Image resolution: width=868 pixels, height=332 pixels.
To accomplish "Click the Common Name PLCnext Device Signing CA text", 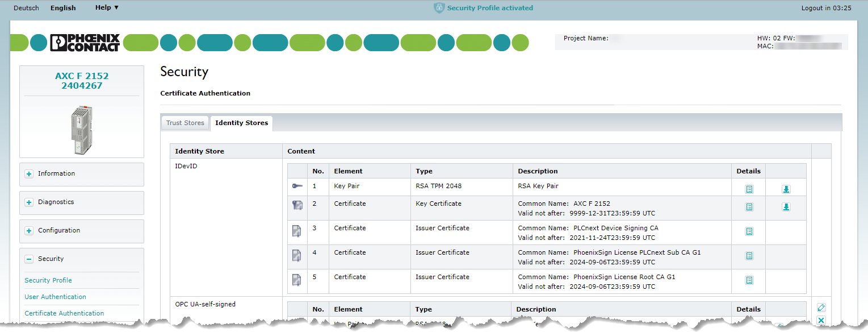I will click(x=588, y=228).
